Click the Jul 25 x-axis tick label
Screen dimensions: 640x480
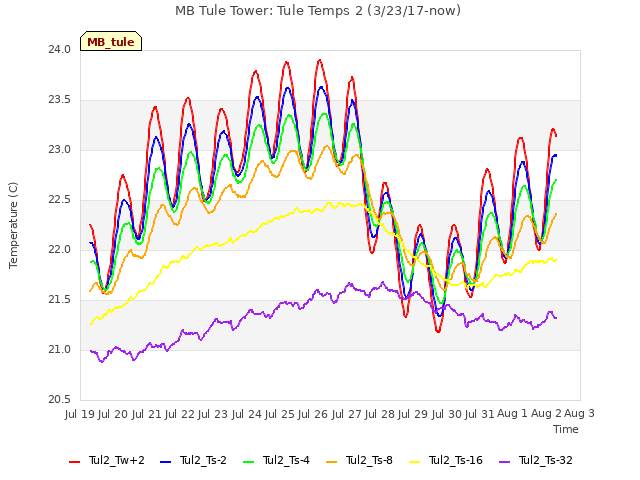[280, 414]
